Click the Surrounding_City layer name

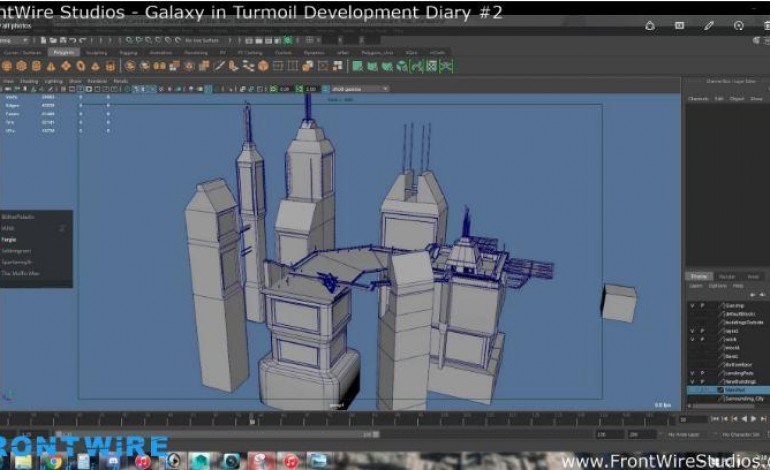point(742,398)
